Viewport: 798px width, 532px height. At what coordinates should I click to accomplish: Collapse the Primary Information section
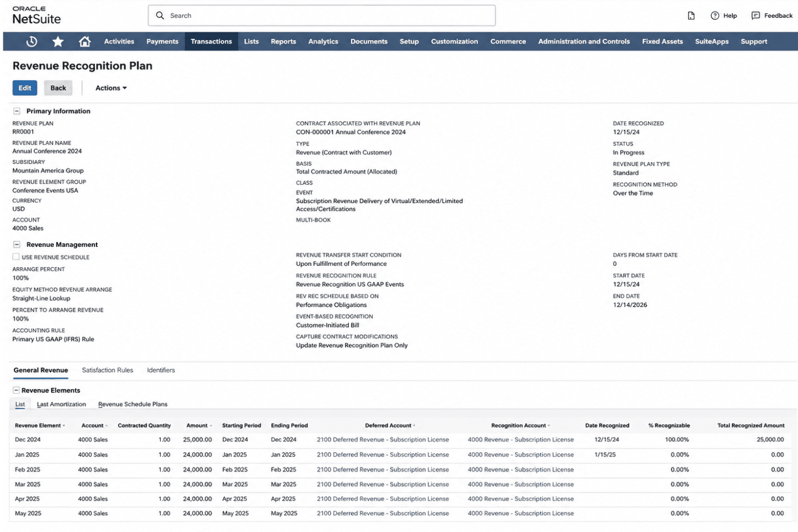coord(17,111)
